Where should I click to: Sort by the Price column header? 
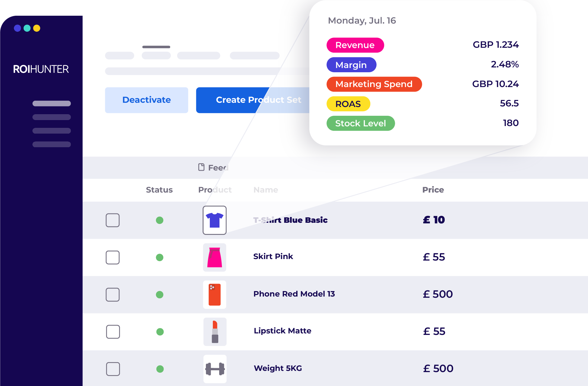tap(433, 190)
